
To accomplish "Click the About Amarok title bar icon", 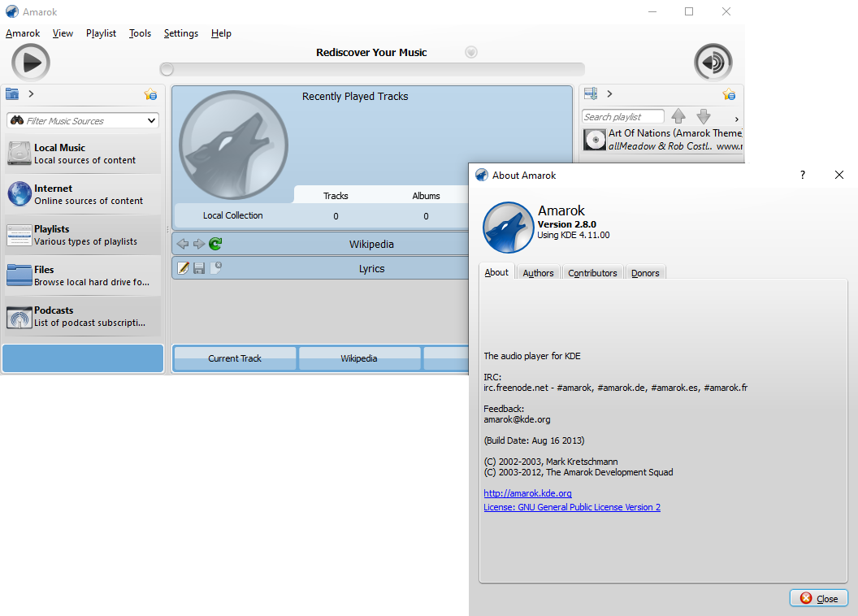I will click(x=482, y=175).
